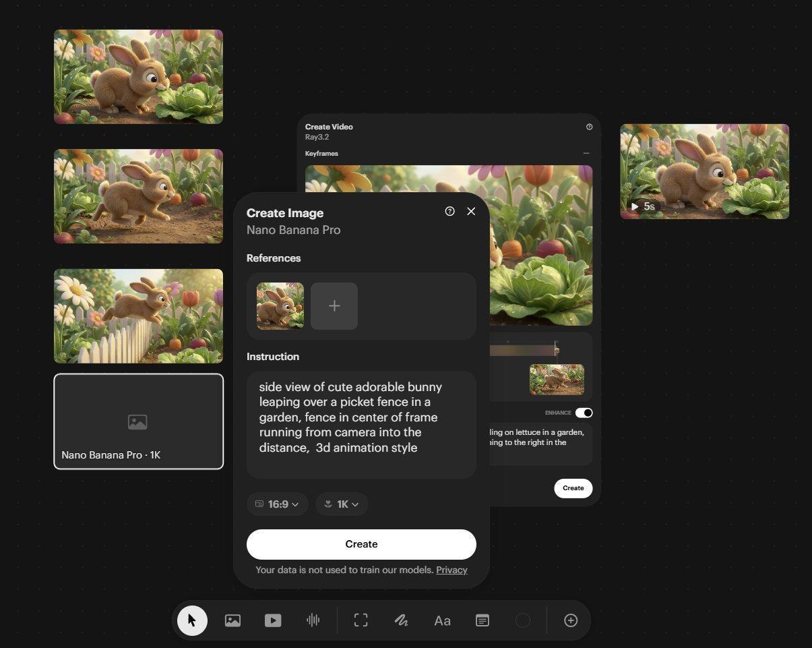Select the scribble draw tool
Image resolution: width=812 pixels, height=648 pixels.
[402, 620]
